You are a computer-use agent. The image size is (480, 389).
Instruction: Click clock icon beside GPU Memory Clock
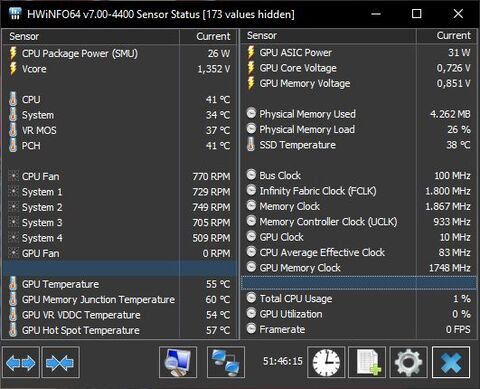tap(251, 267)
